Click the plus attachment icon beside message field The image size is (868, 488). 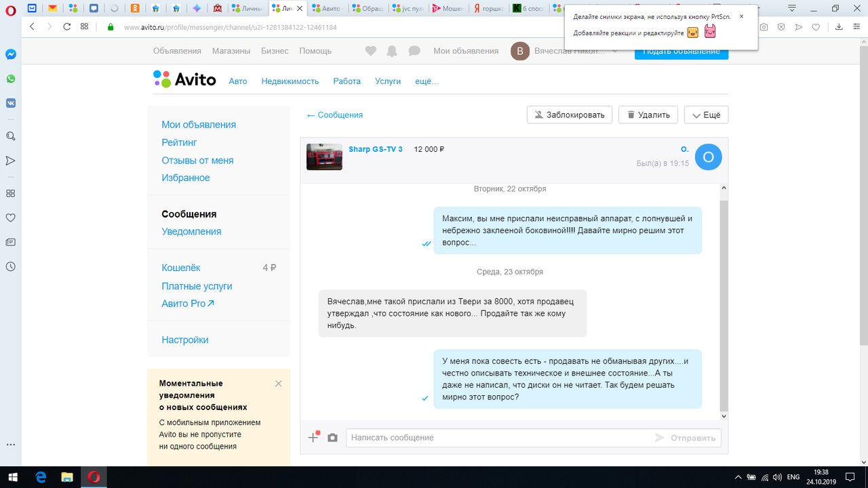click(313, 437)
